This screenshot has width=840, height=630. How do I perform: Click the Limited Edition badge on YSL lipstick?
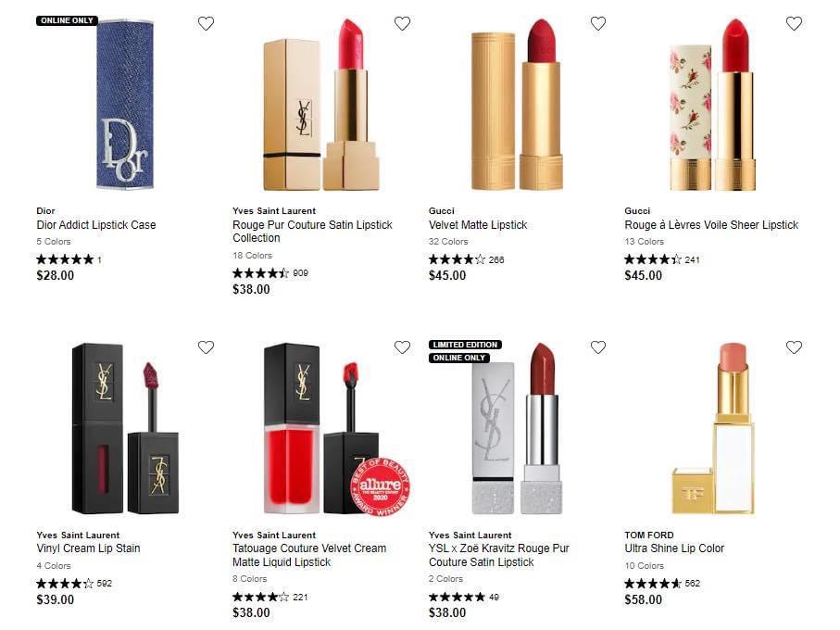[465, 345]
